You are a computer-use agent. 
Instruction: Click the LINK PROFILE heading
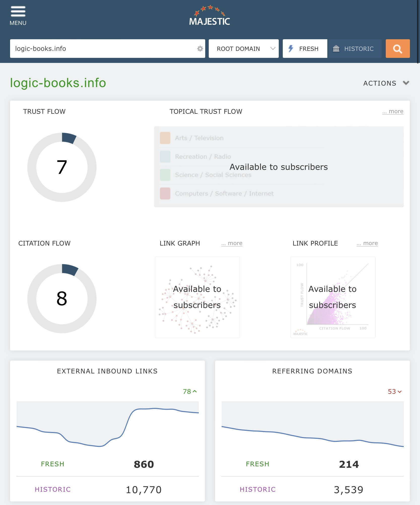[315, 243]
